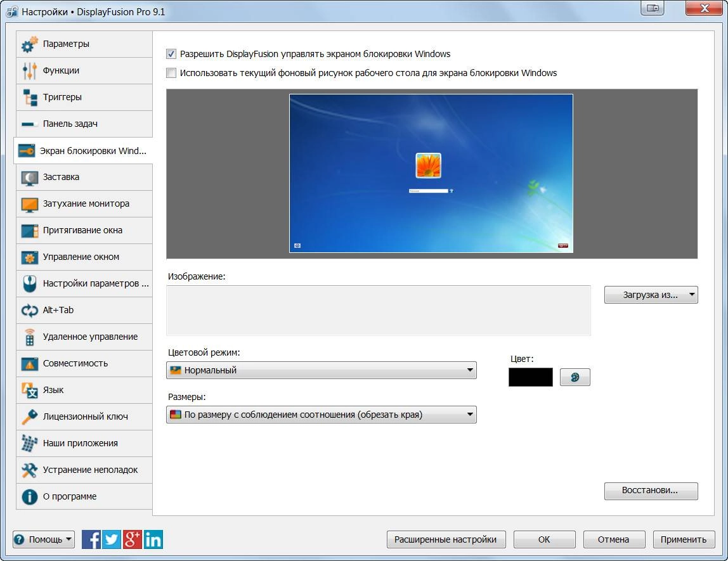The width and height of the screenshot is (728, 561).
Task: Confirm with the OK button
Action: (544, 539)
